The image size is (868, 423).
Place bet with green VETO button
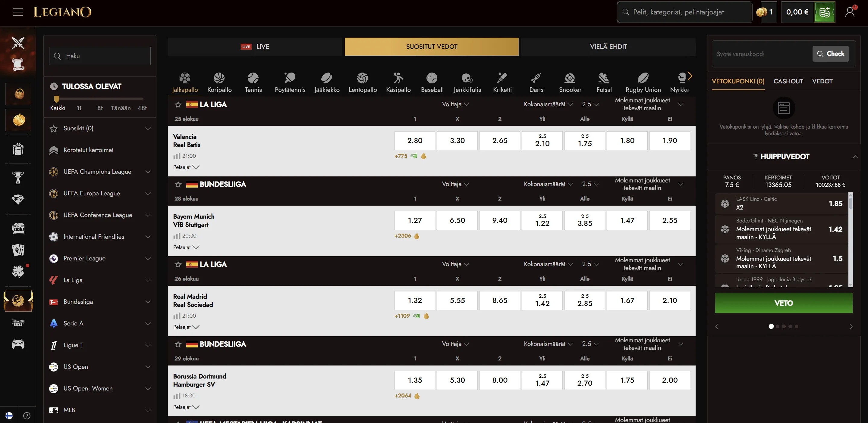point(783,303)
